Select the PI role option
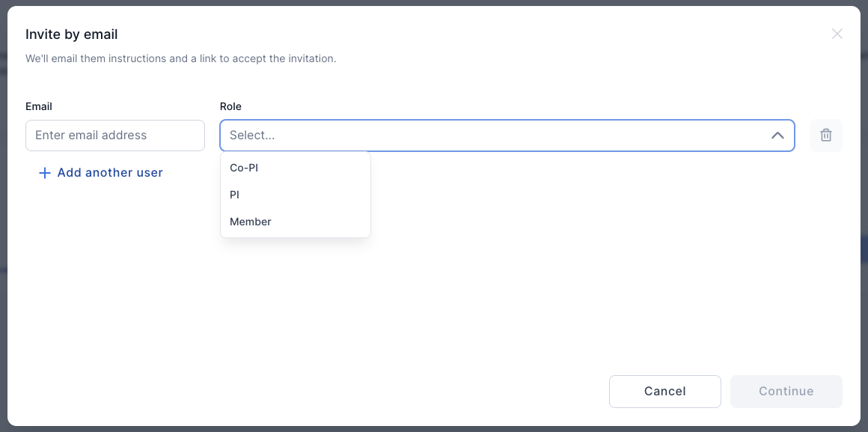The height and width of the screenshot is (432, 868). pos(235,195)
